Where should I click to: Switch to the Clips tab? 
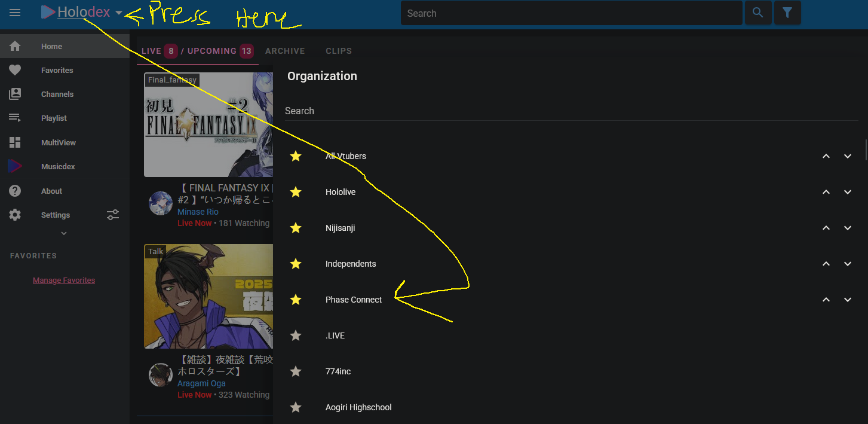(339, 51)
